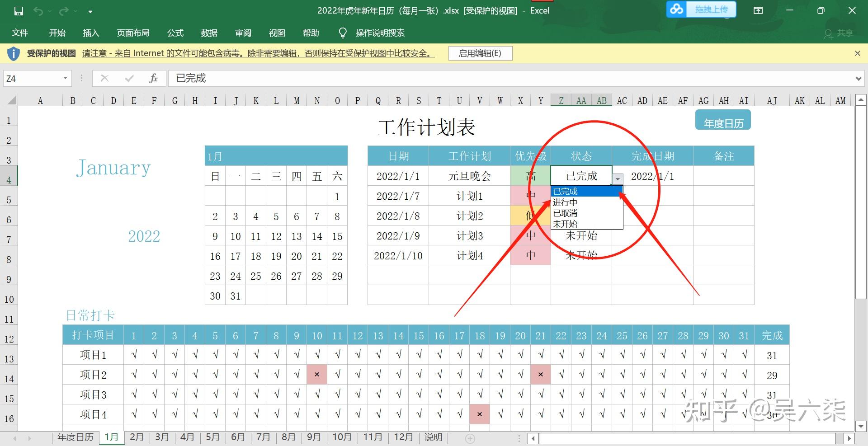
Task: Open the 公式 ribbon tab
Action: (175, 33)
